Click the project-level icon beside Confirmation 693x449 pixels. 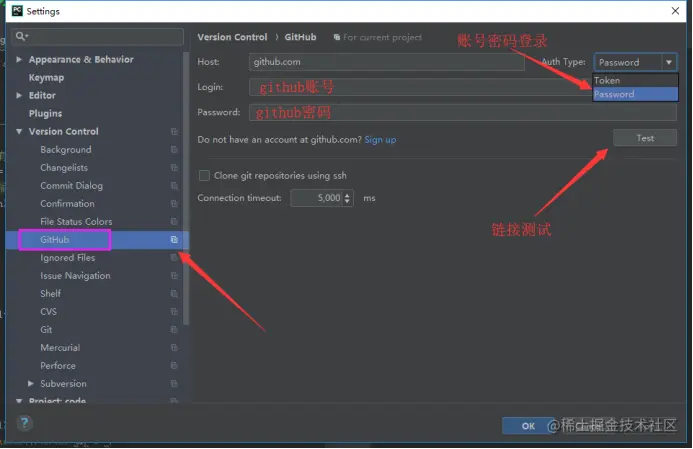(x=174, y=204)
